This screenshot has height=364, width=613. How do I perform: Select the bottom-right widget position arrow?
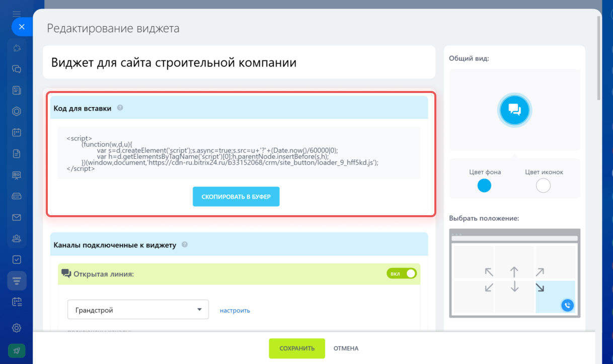[x=540, y=288]
